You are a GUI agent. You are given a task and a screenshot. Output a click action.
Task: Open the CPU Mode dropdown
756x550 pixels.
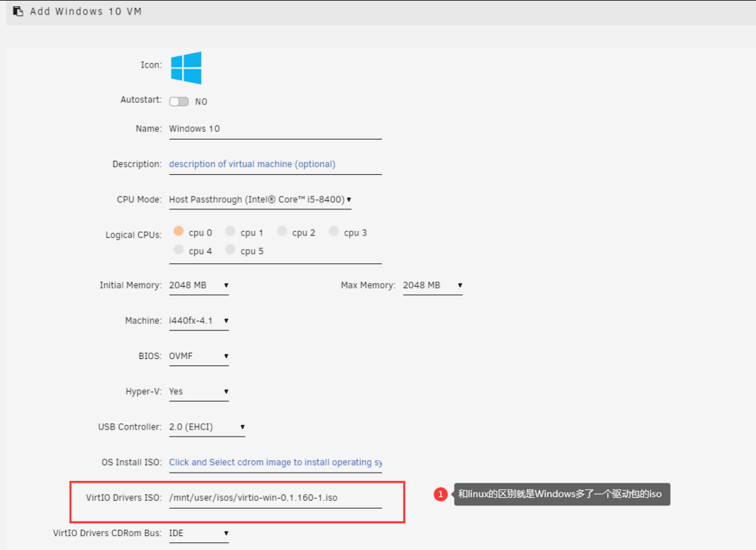click(260, 200)
